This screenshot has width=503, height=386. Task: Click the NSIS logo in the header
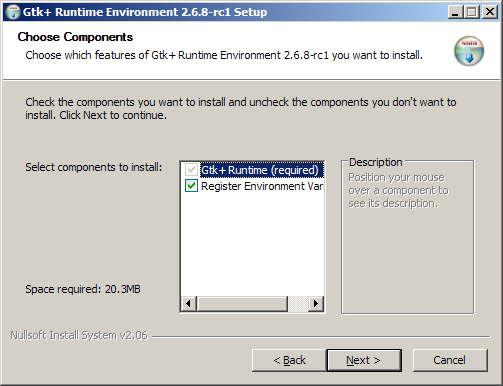coord(469,51)
